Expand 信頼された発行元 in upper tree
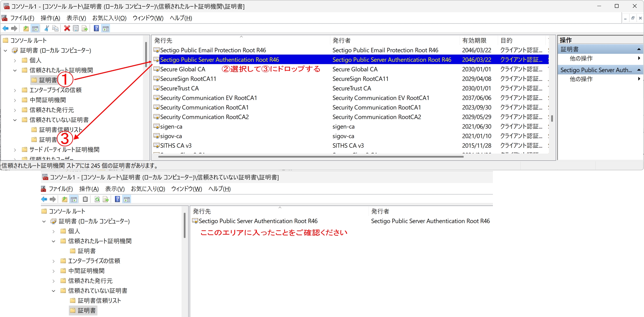The height and width of the screenshot is (317, 644). pos(15,110)
